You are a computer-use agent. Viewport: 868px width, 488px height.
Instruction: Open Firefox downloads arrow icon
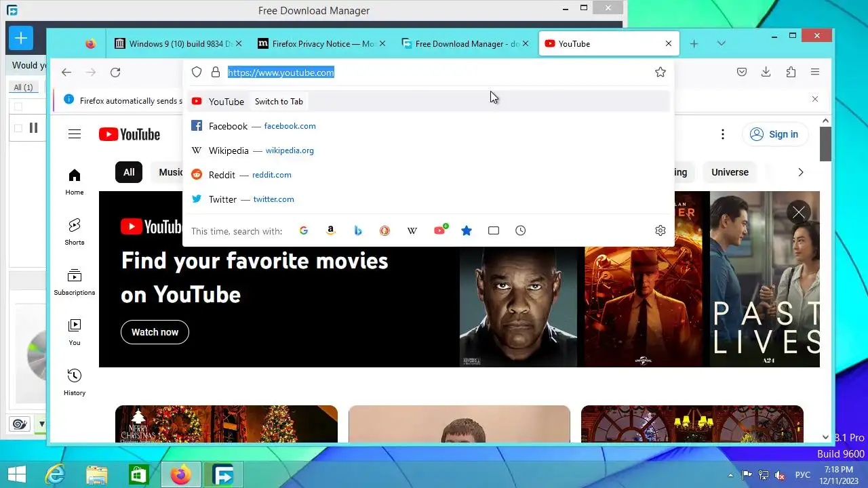click(766, 72)
